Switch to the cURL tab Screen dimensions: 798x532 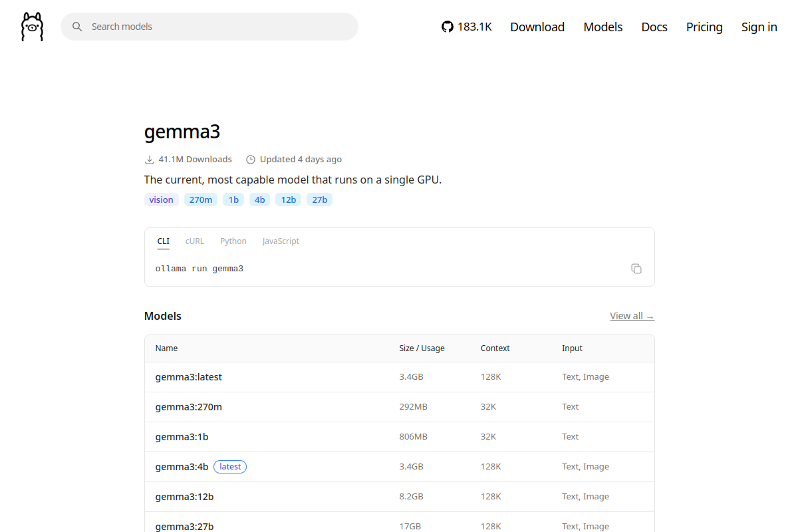(195, 241)
